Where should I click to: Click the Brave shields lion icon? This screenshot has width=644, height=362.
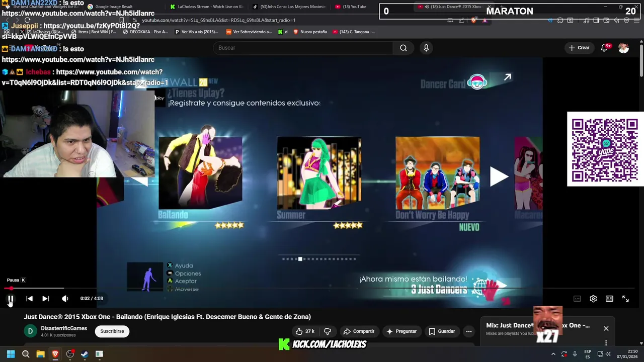click(x=473, y=20)
